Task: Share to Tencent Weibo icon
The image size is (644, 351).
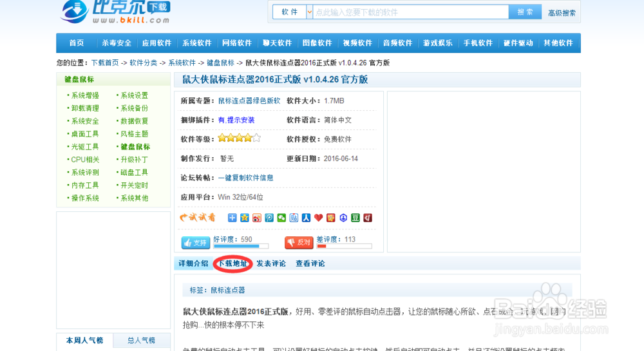Action: (269, 218)
